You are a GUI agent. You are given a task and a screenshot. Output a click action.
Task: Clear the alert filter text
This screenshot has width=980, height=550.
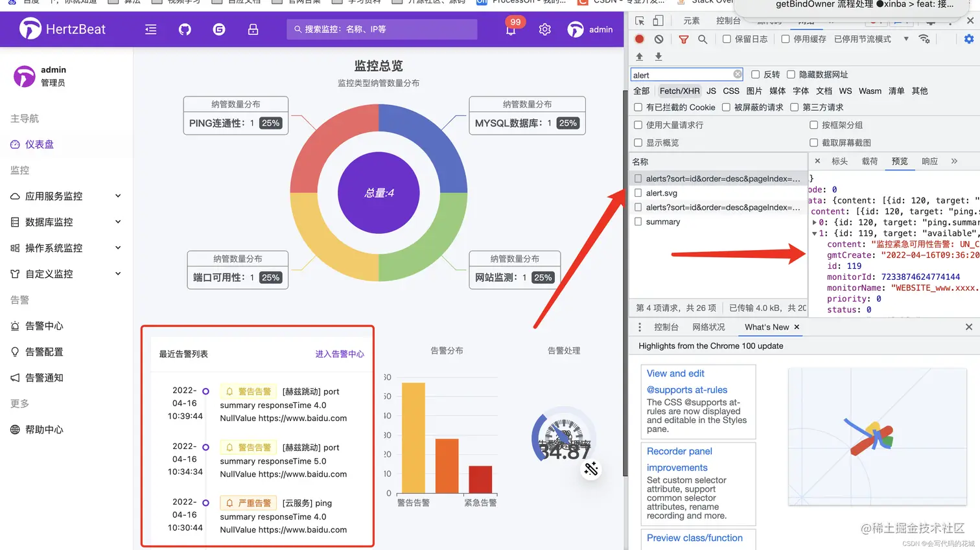click(x=737, y=74)
